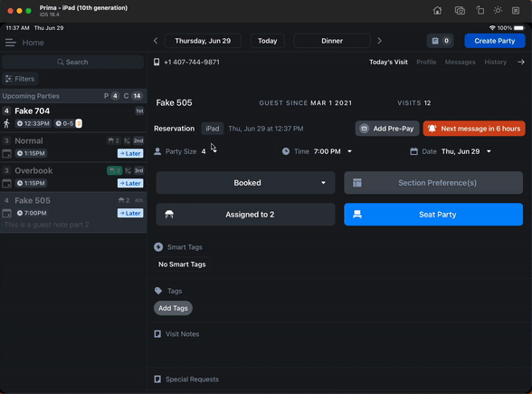Screen dimensions: 532x394
Task: Click the Later badge on Fake 505
Action: 130,213
